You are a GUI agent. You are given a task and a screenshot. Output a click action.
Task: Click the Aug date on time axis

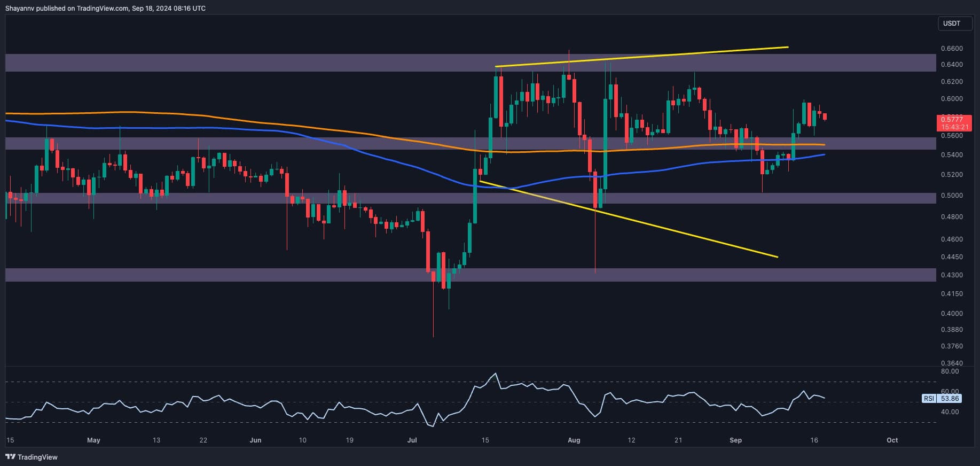click(574, 440)
